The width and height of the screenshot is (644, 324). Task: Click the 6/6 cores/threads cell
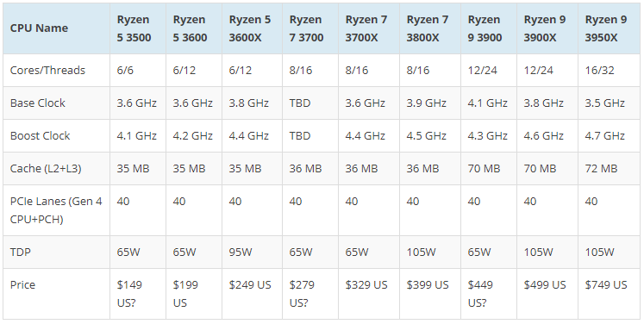tap(138, 70)
